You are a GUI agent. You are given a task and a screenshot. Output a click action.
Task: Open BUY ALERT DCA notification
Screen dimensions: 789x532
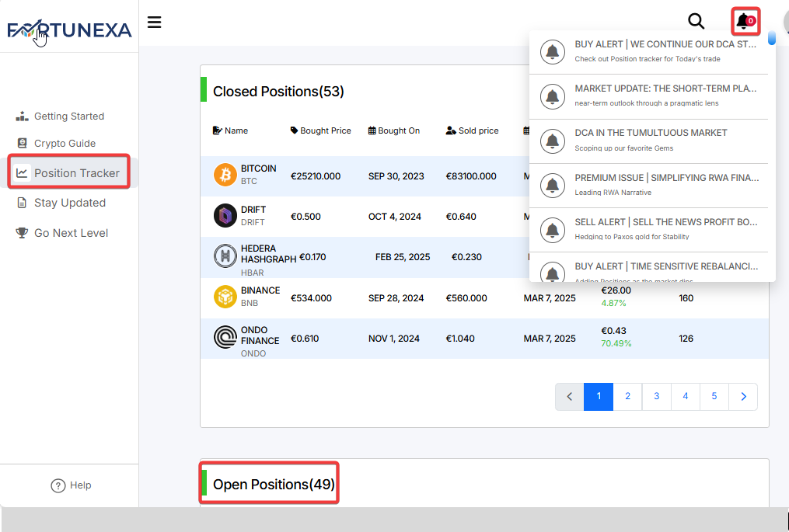(x=649, y=52)
